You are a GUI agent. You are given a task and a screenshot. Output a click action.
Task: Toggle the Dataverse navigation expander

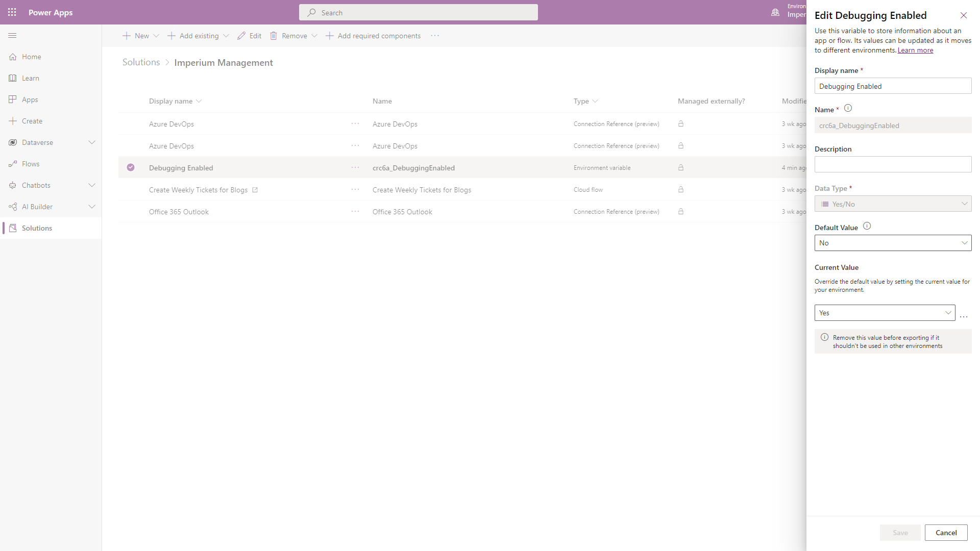tap(92, 142)
